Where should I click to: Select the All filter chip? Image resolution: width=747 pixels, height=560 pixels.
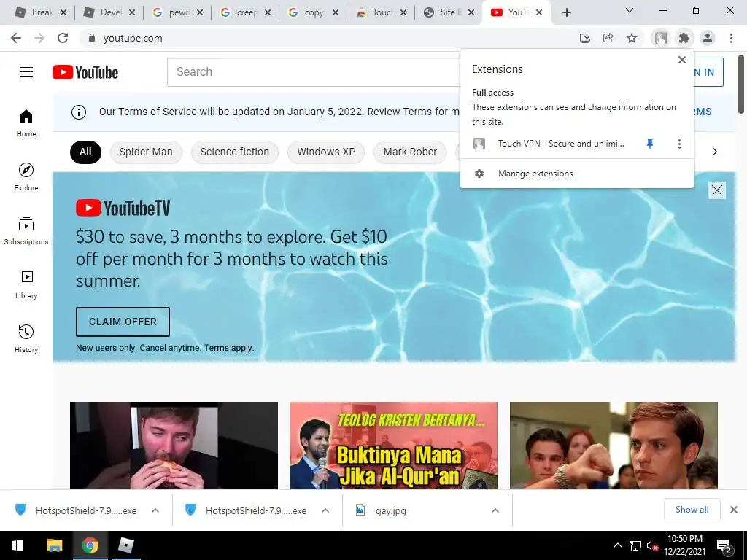pos(85,152)
